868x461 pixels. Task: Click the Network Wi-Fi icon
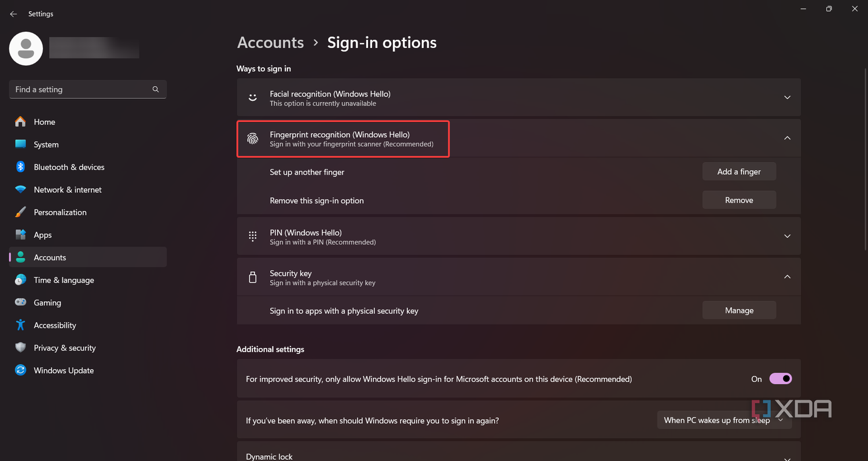click(x=21, y=189)
